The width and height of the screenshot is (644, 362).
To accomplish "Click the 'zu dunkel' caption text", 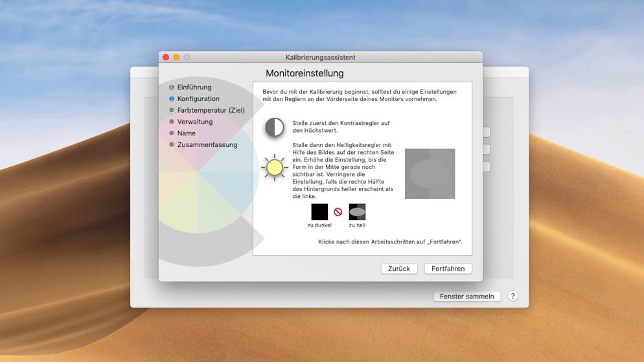I will [319, 225].
